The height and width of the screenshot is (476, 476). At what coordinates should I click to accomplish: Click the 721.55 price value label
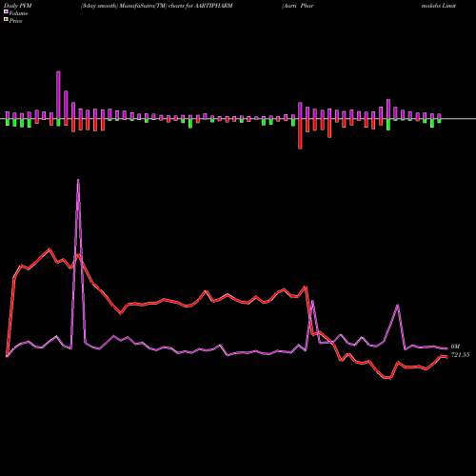click(460, 355)
